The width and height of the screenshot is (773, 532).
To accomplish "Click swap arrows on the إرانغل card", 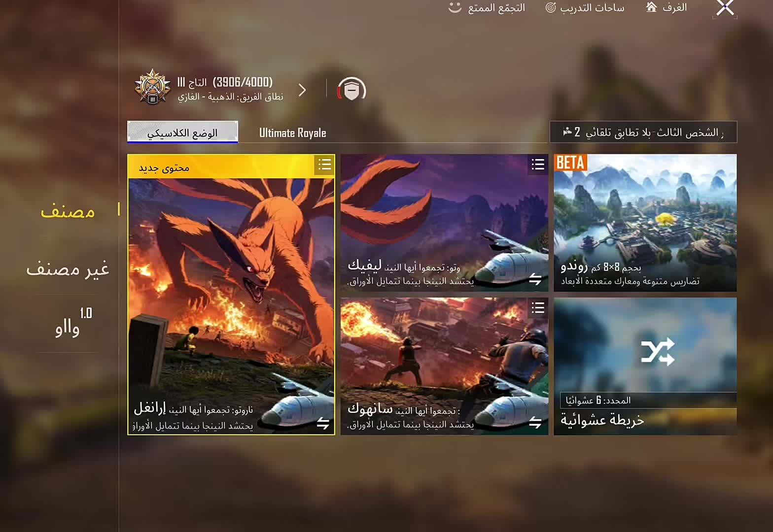I will 323,423.
